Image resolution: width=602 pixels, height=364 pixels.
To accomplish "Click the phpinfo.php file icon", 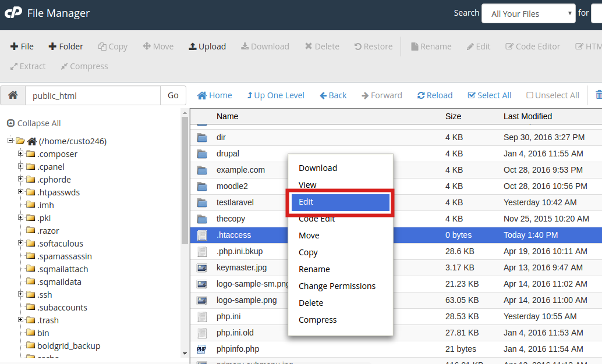I will point(202,349).
